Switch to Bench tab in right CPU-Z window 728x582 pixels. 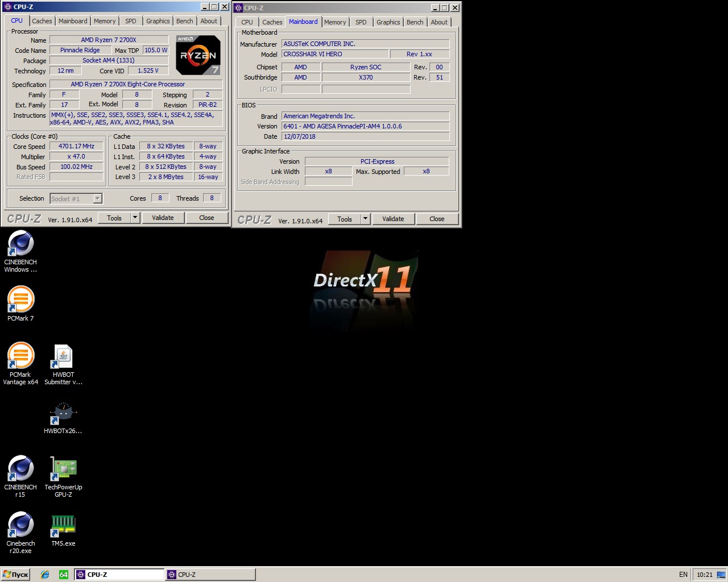tap(415, 22)
